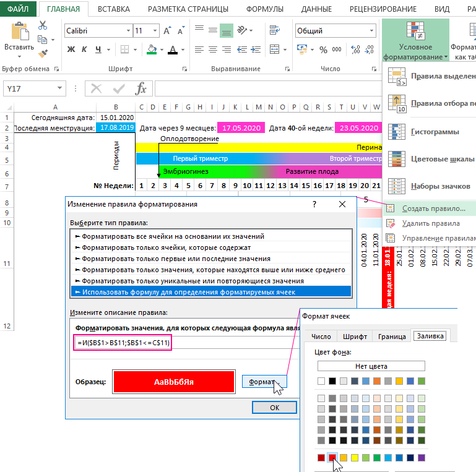This screenshot has width=476, height=472.
Task: Select Создать правило... menu item
Action: point(433,208)
